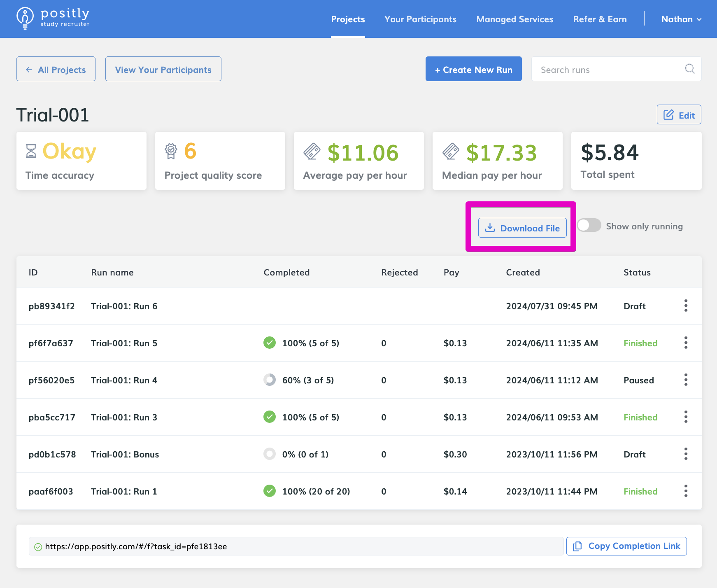
Task: Expand options menu for Trial-001: Bonus
Action: (x=686, y=454)
